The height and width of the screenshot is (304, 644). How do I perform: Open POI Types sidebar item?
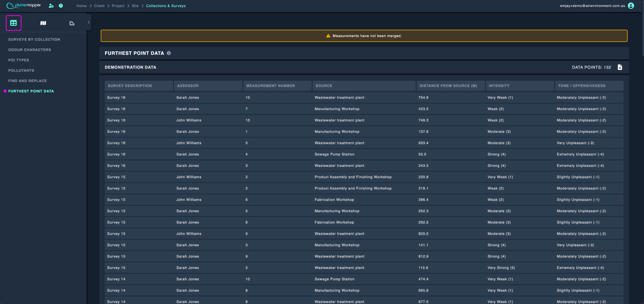click(x=19, y=60)
